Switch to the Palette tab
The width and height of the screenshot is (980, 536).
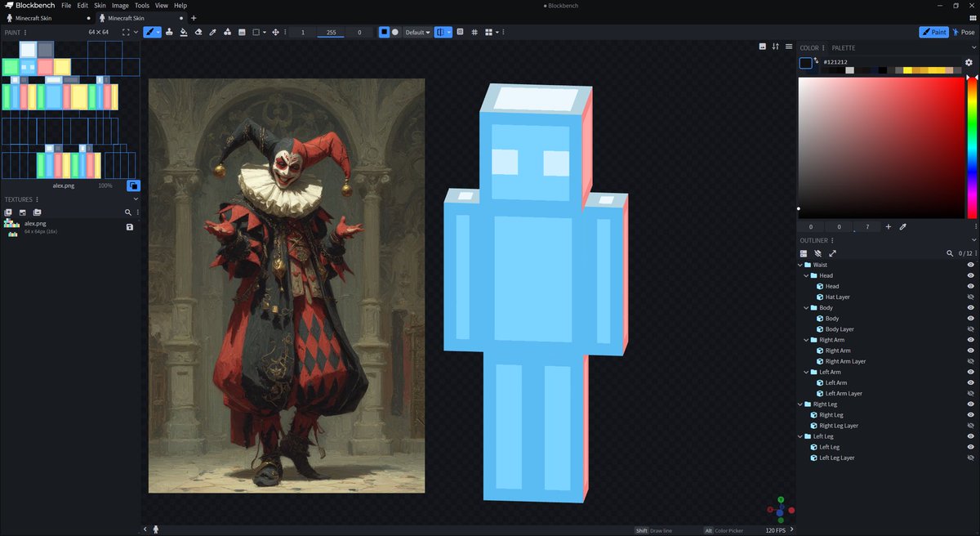tap(844, 48)
